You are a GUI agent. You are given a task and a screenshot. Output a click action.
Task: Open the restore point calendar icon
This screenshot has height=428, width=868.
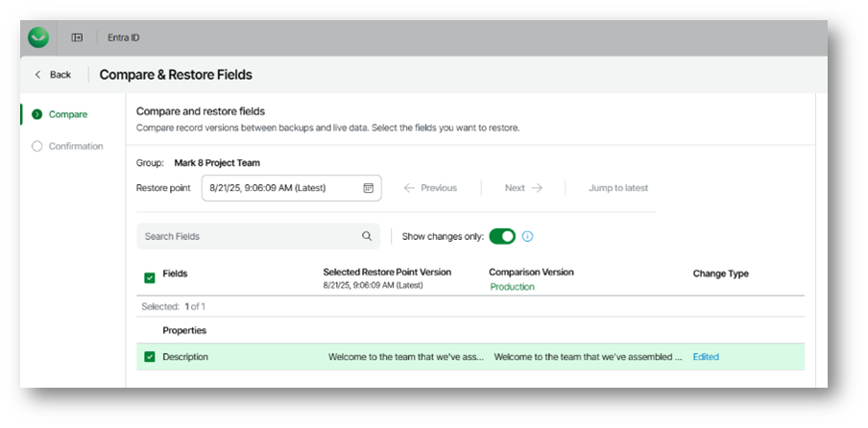point(368,188)
